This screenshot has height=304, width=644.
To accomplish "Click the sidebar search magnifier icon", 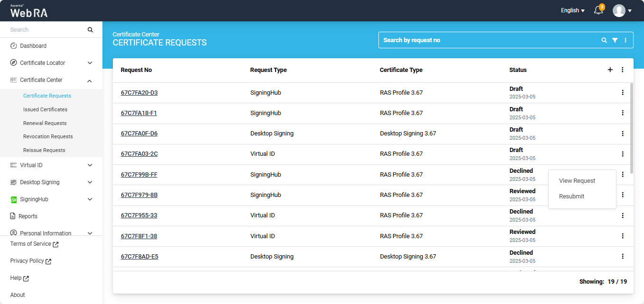I will click(90, 30).
